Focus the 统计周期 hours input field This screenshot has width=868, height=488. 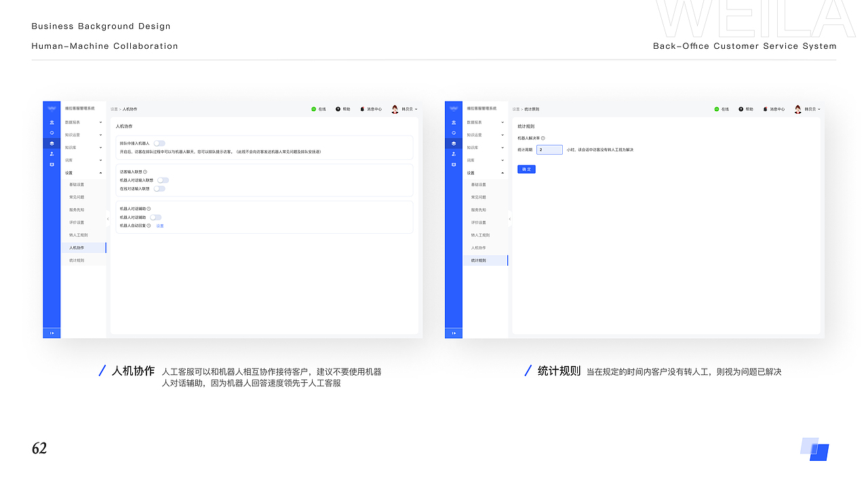coord(549,150)
